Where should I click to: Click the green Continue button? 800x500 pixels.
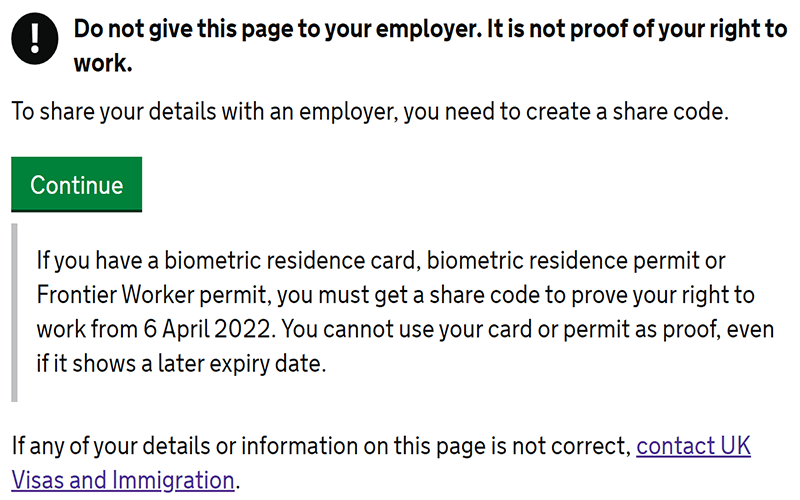[x=77, y=184]
